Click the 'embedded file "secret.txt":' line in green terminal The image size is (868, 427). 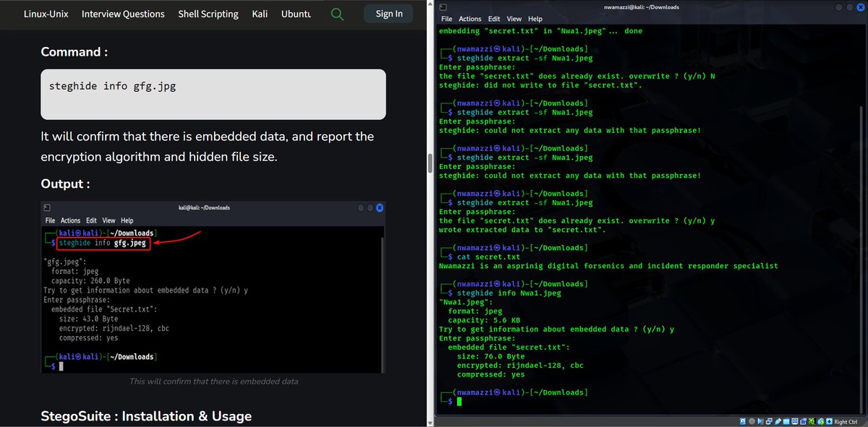[509, 347]
